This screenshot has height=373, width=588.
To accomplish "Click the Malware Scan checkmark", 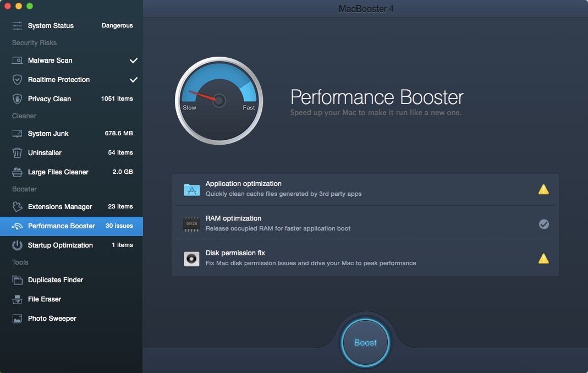I will pos(134,61).
